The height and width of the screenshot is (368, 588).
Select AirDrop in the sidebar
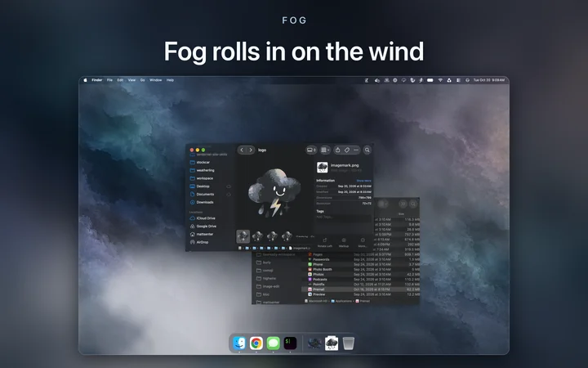click(199, 242)
